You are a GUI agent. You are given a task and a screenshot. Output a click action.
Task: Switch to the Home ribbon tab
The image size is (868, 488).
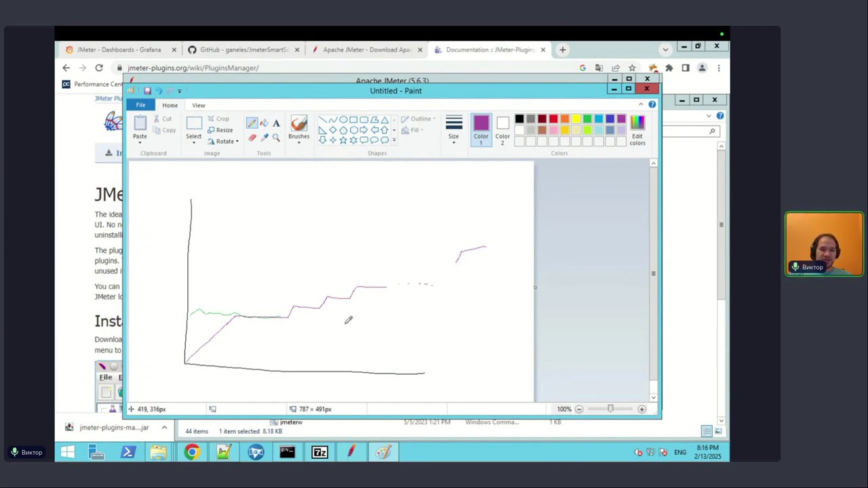(170, 105)
